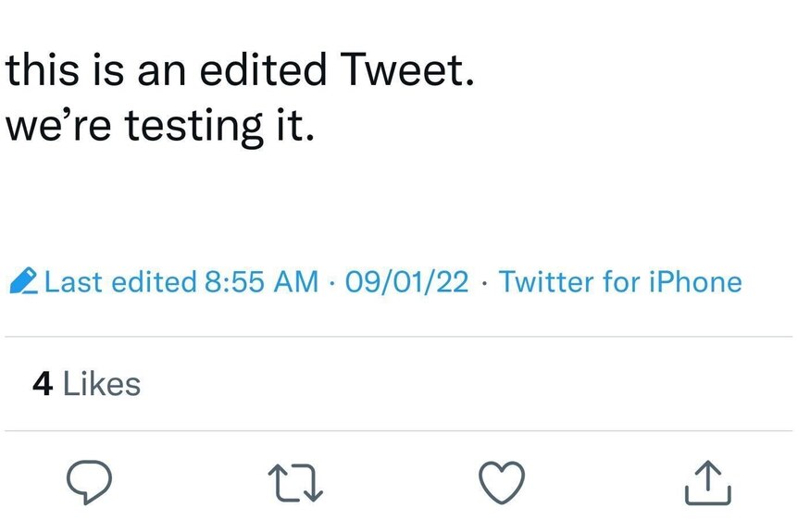Screen dimensions: 798x532
Task: Click the word 'this' starting the tweet
Action: pos(43,69)
